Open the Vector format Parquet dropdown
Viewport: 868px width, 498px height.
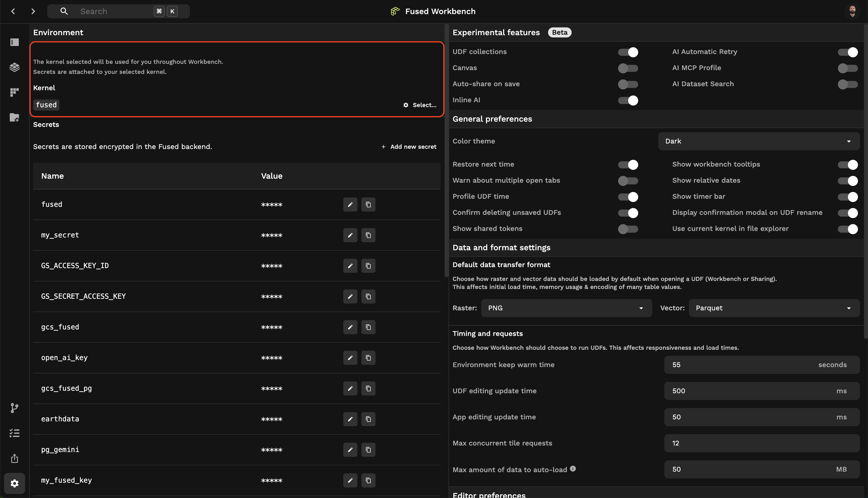[x=774, y=308]
